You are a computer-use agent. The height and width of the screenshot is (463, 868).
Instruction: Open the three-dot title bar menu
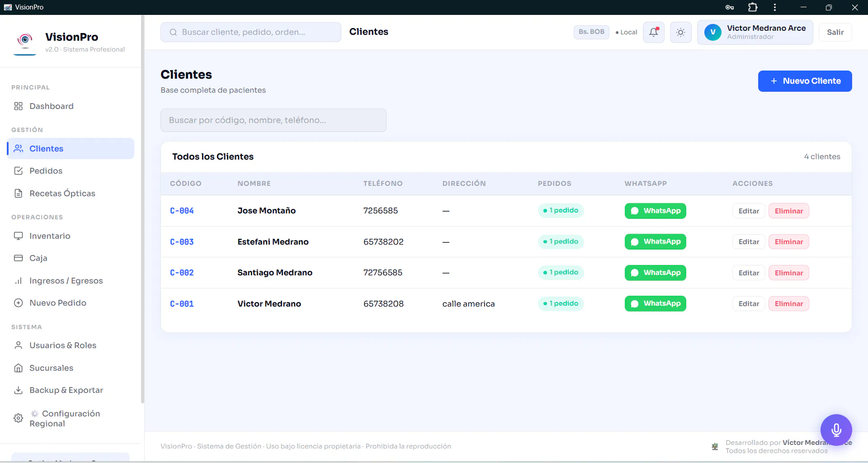coord(775,7)
